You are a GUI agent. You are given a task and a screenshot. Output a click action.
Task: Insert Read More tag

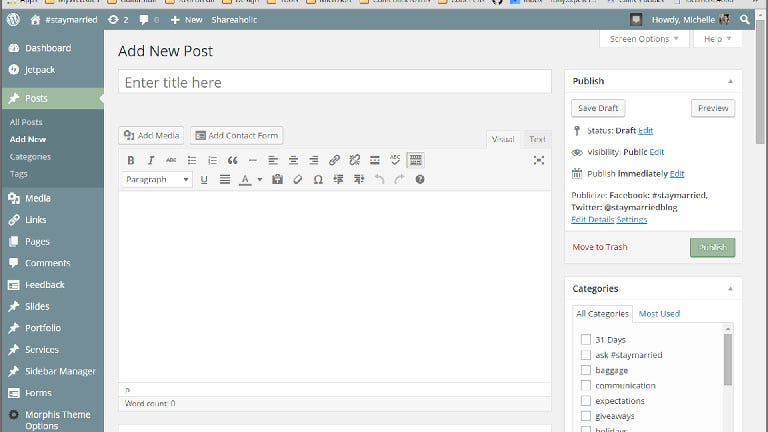tap(375, 160)
